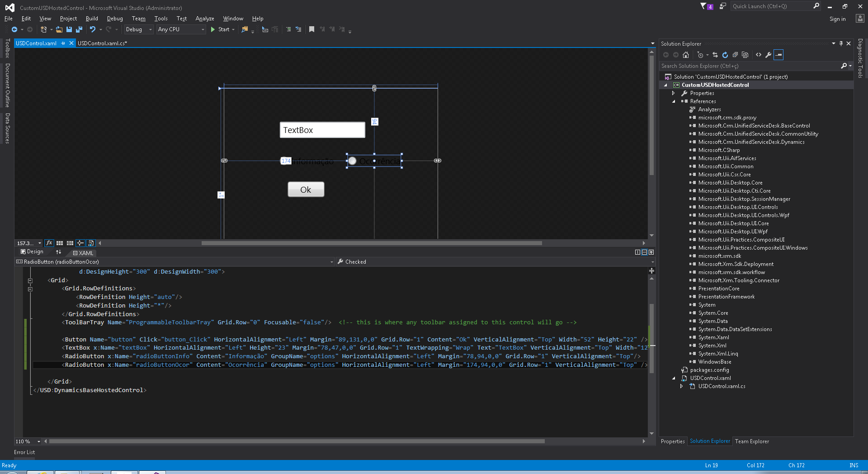Viewport: 868px width, 474px height.
Task: Open the Any CPU platform dropdown
Action: 181,29
